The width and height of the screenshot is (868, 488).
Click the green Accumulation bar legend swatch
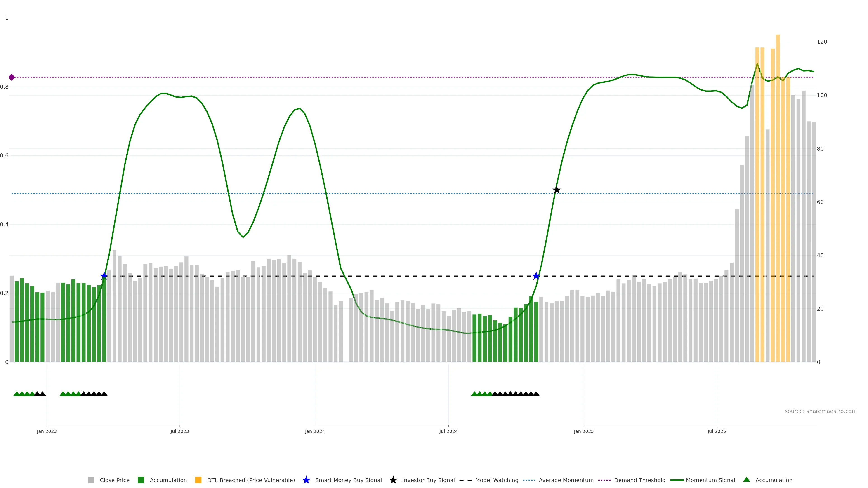[x=141, y=480]
